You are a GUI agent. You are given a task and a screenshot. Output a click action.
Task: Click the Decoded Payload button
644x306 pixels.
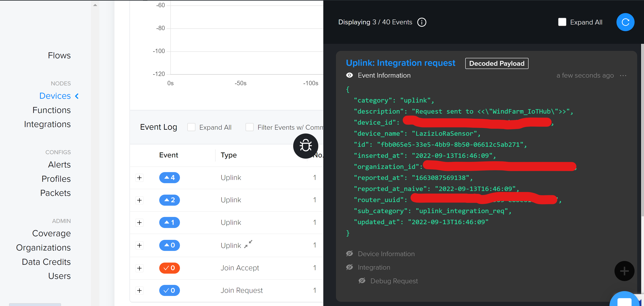point(496,63)
